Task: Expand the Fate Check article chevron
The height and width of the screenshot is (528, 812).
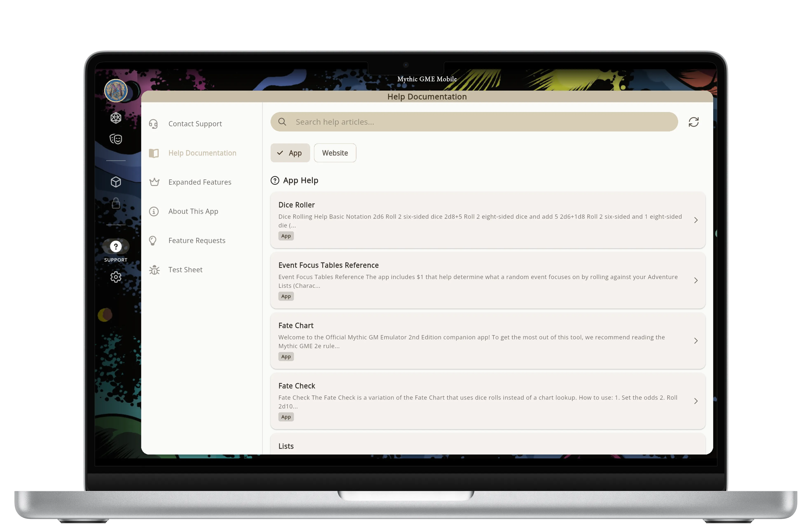Action: coord(696,401)
